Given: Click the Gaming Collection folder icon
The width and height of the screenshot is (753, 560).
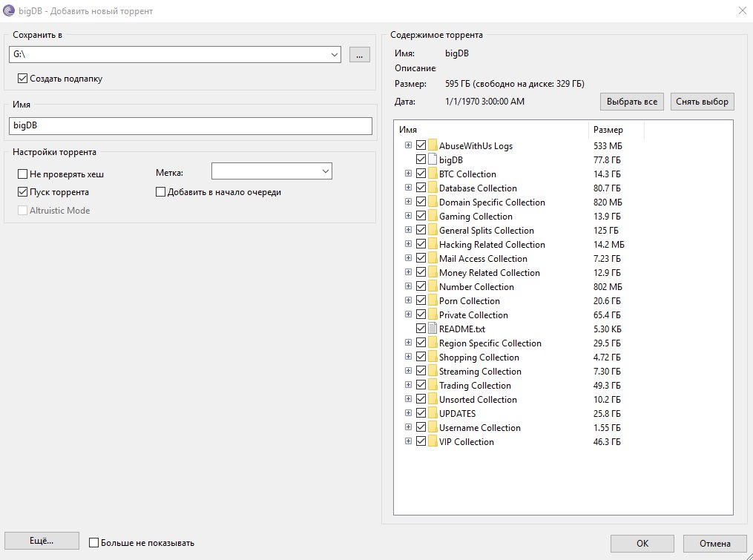Looking at the screenshot, I should pyautogui.click(x=433, y=216).
